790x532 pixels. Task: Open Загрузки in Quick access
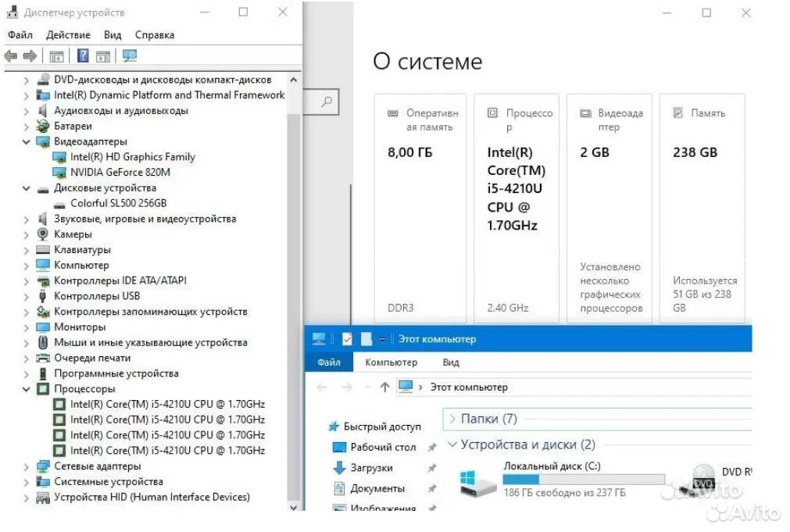[371, 467]
